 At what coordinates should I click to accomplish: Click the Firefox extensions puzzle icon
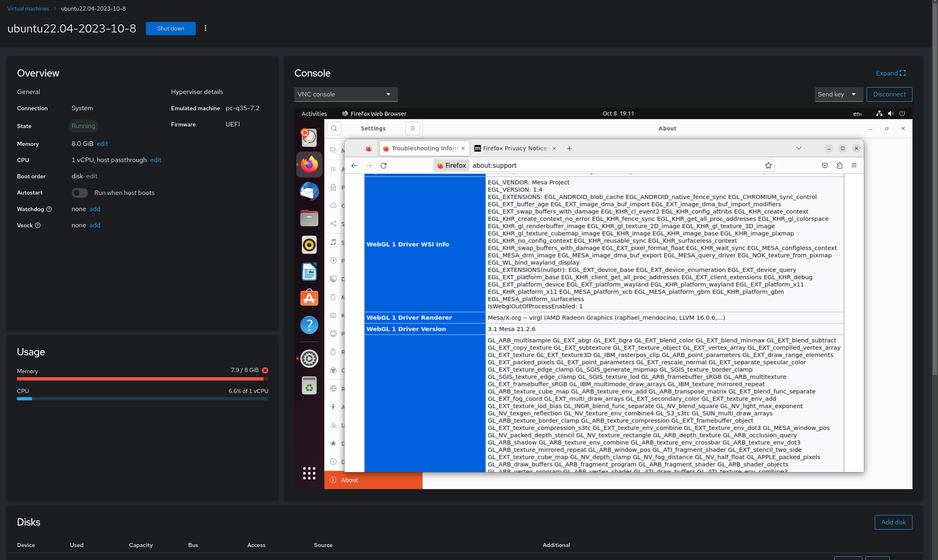pyautogui.click(x=839, y=165)
